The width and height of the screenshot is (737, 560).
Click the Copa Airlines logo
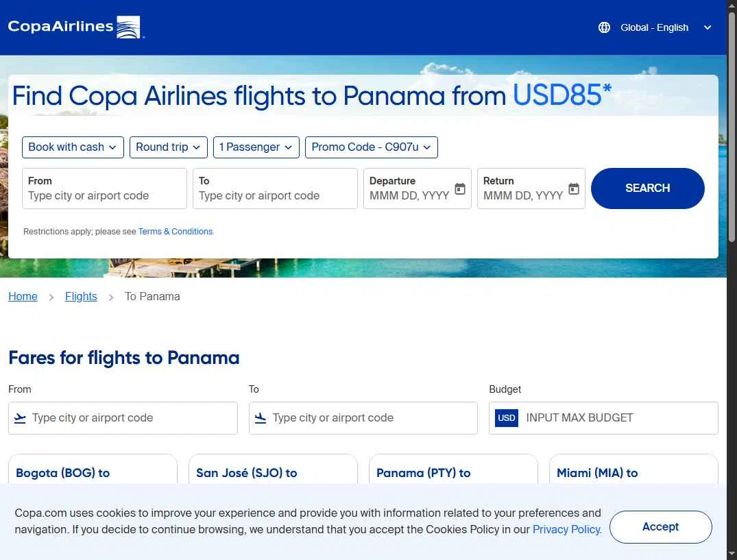(74, 27)
